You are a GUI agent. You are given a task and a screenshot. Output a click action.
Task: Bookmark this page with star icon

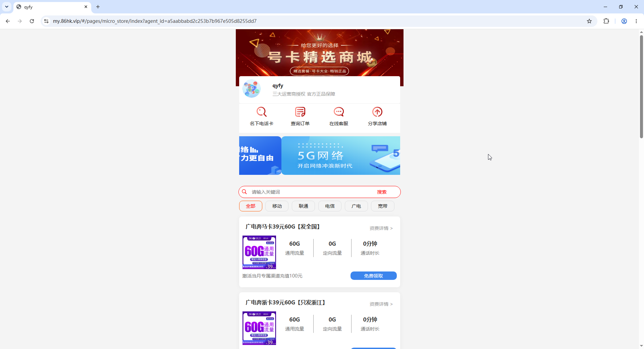(589, 21)
